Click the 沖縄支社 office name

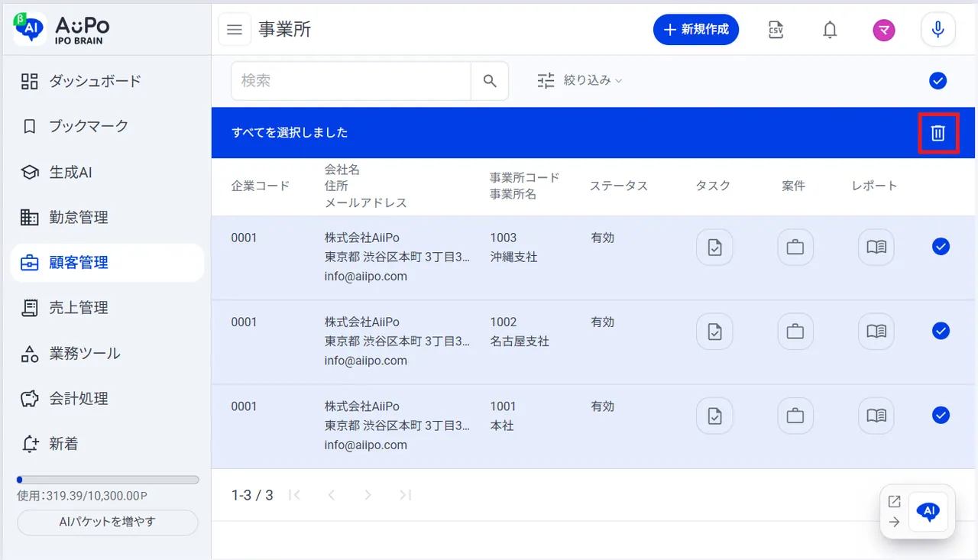513,257
